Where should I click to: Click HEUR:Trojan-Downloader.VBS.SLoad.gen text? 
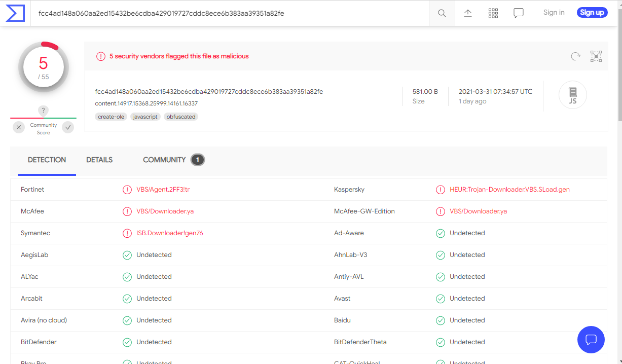coord(509,190)
